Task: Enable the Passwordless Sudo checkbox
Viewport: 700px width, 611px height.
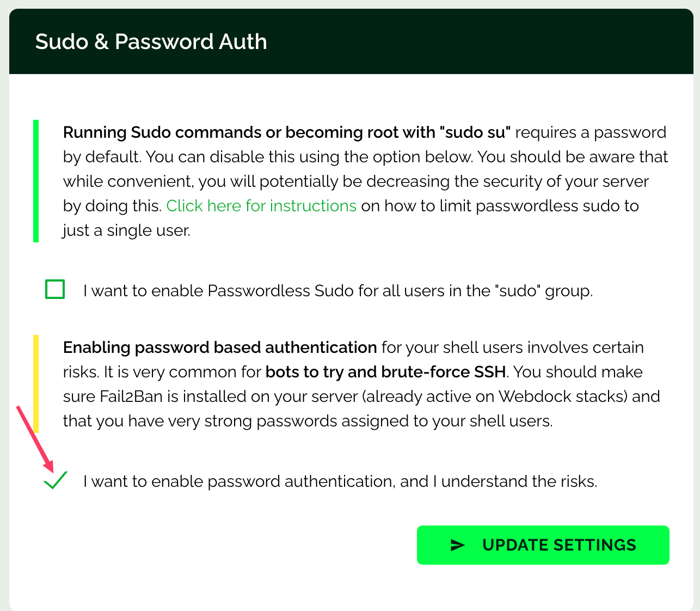Action: pyautogui.click(x=55, y=290)
